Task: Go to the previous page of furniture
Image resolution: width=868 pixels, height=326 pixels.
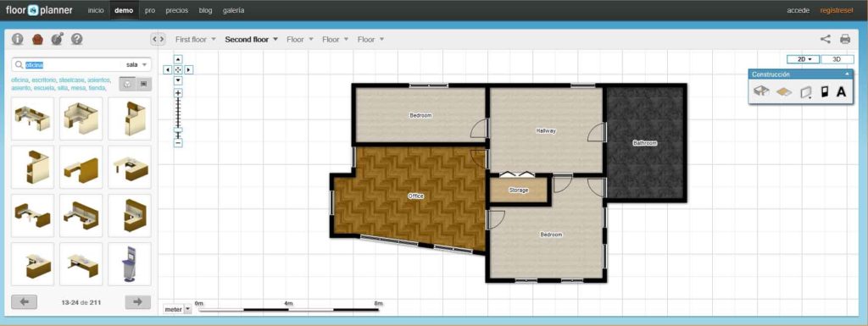Action: click(x=25, y=301)
